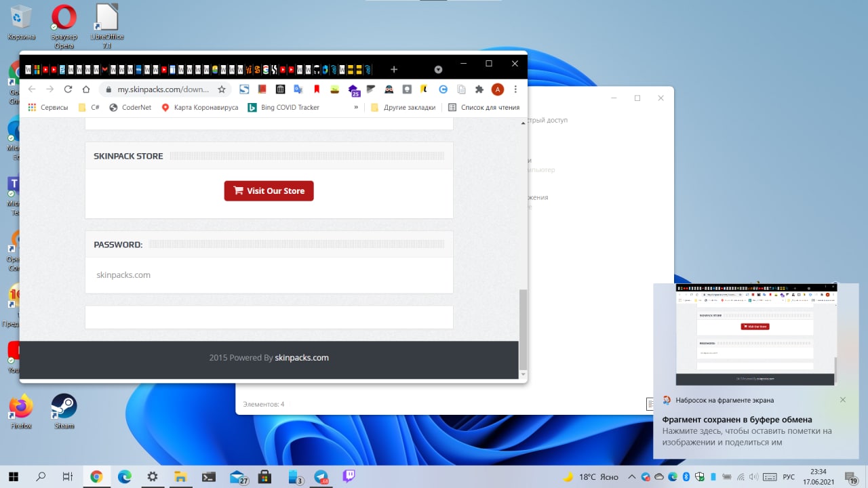
Task: Open the Корзина recycle bin icon
Action: pyautogui.click(x=21, y=23)
